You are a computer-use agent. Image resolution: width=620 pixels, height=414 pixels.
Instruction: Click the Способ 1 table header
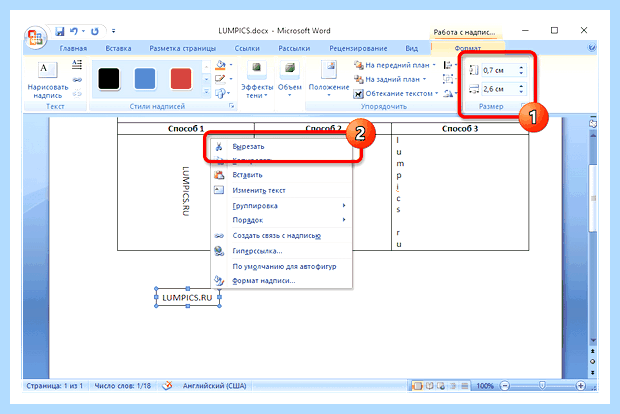point(185,129)
